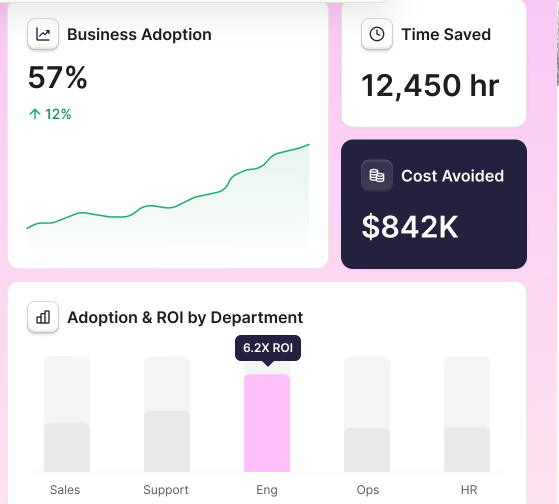
Task: Click the Time Saved clock icon
Action: point(377,34)
